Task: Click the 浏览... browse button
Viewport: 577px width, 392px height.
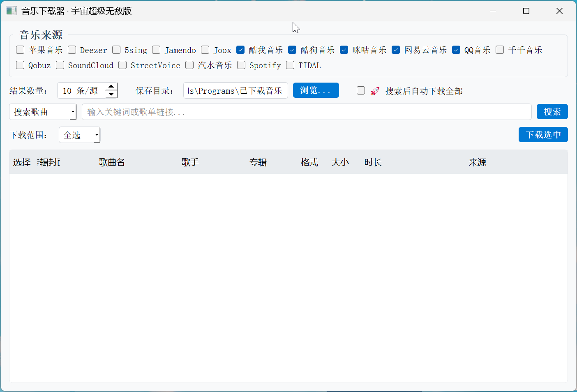Action: 316,90
